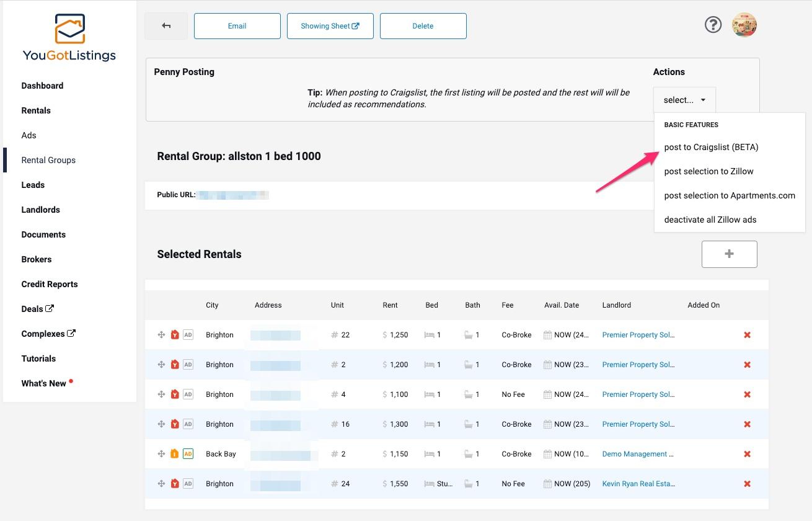Remove the $1,250 rental with red X

pyautogui.click(x=747, y=335)
